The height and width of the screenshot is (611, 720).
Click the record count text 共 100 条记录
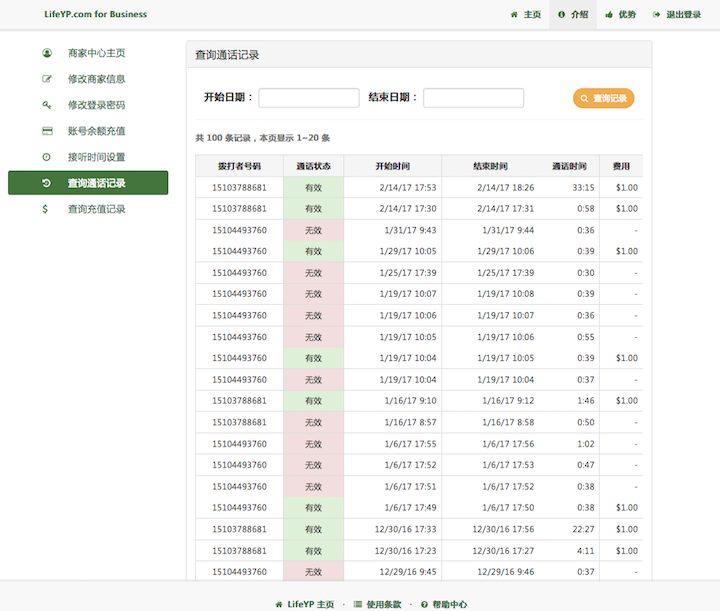223,138
